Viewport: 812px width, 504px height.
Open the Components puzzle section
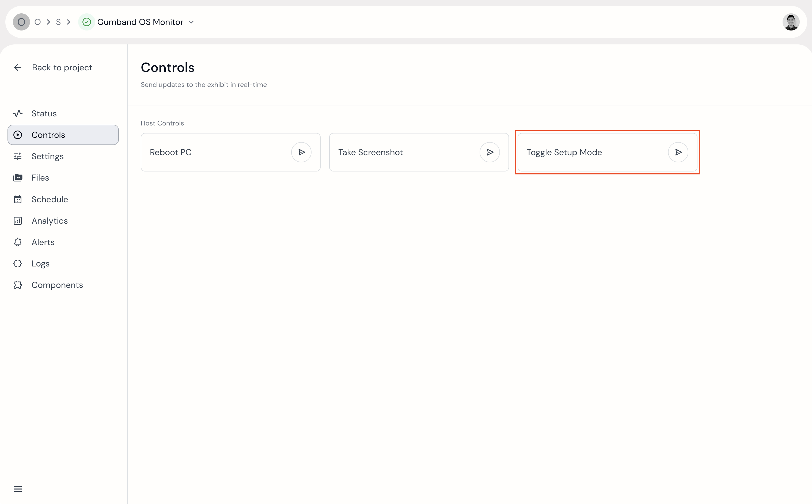57,285
